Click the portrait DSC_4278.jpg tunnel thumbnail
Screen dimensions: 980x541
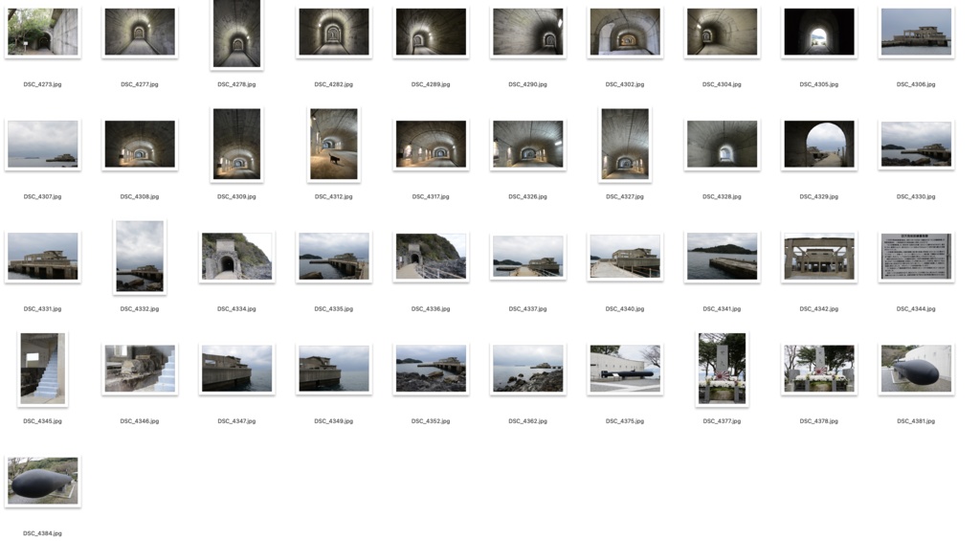coord(237,34)
